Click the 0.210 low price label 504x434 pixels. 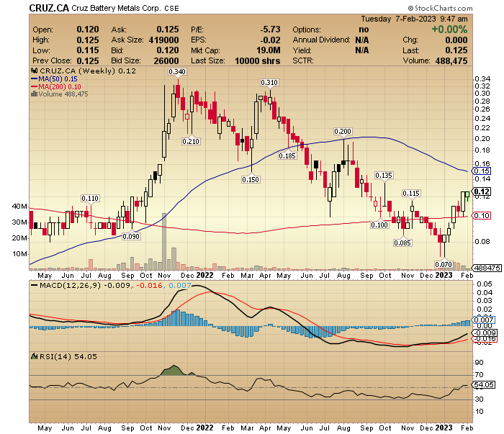(191, 141)
